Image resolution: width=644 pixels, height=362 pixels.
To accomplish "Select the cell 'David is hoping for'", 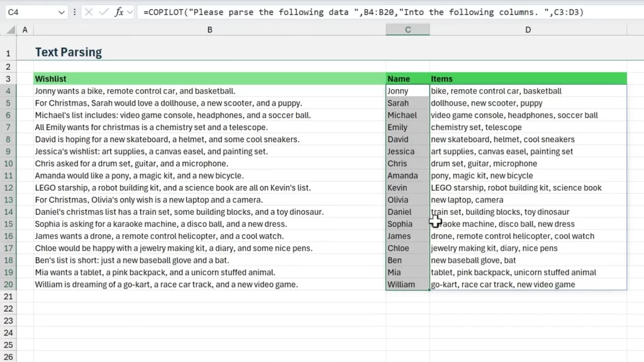I will [209, 140].
